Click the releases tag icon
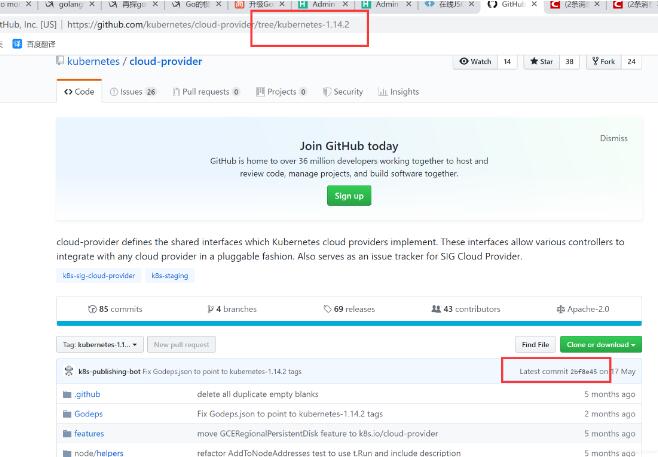Image resolution: width=658 pixels, height=457 pixels. [327, 309]
